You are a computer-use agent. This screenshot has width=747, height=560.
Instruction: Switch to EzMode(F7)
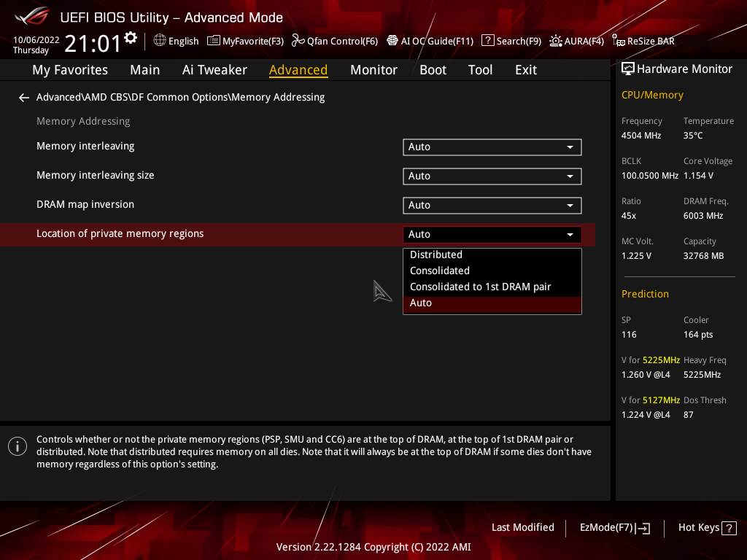pos(614,528)
